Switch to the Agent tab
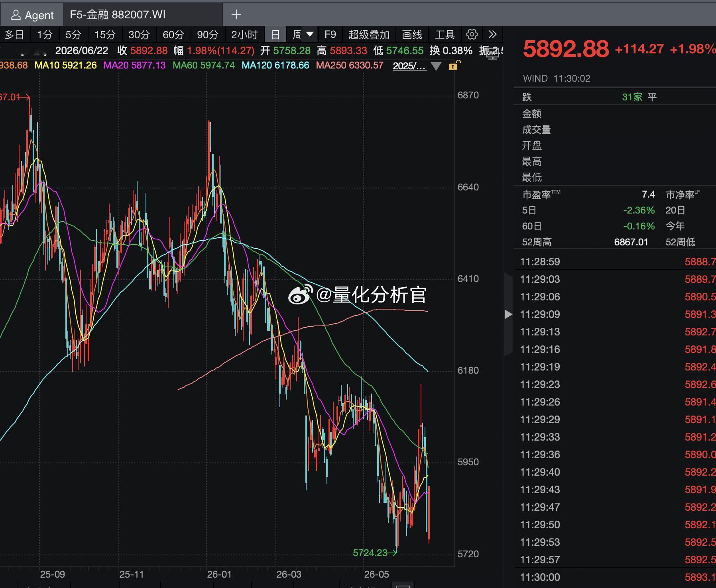This screenshot has height=588, width=716. tap(32, 15)
